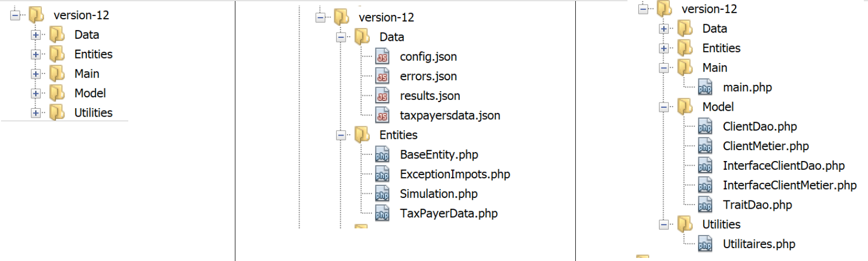Click the TraitDao.php file icon
868x261 pixels.
point(705,205)
